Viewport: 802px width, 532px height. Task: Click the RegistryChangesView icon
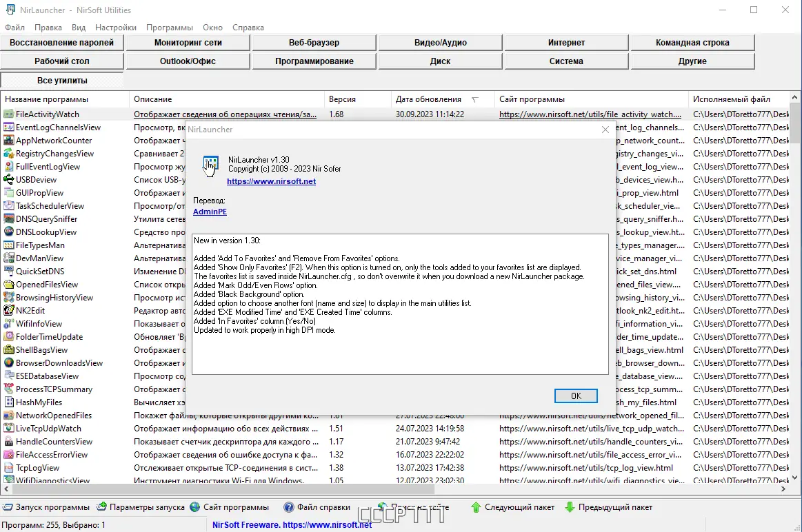point(9,153)
